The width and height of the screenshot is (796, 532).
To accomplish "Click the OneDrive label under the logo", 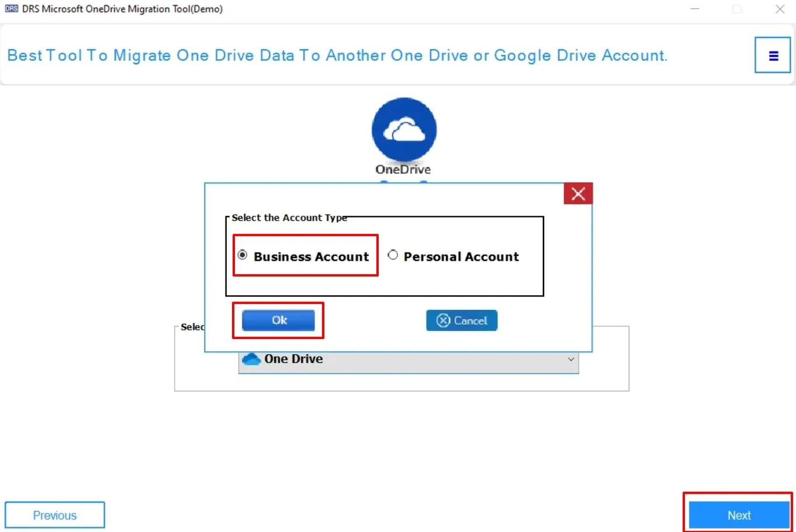I will (403, 170).
